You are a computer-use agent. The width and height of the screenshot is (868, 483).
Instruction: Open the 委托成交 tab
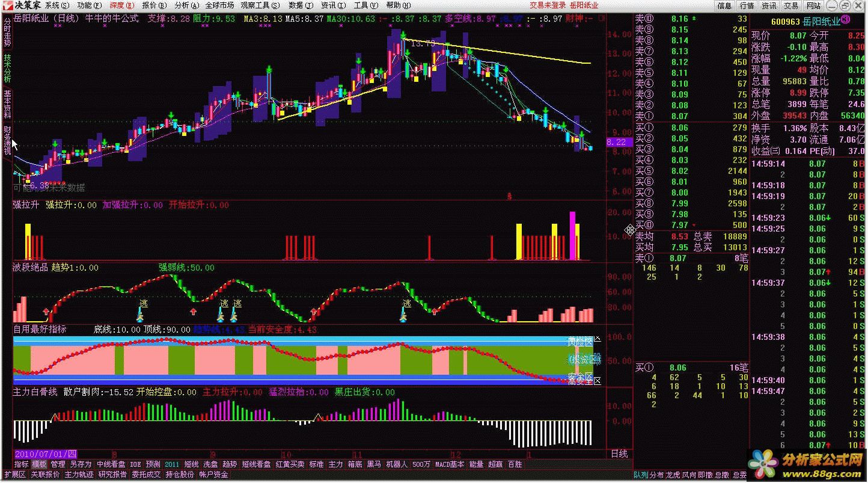pyautogui.click(x=146, y=475)
